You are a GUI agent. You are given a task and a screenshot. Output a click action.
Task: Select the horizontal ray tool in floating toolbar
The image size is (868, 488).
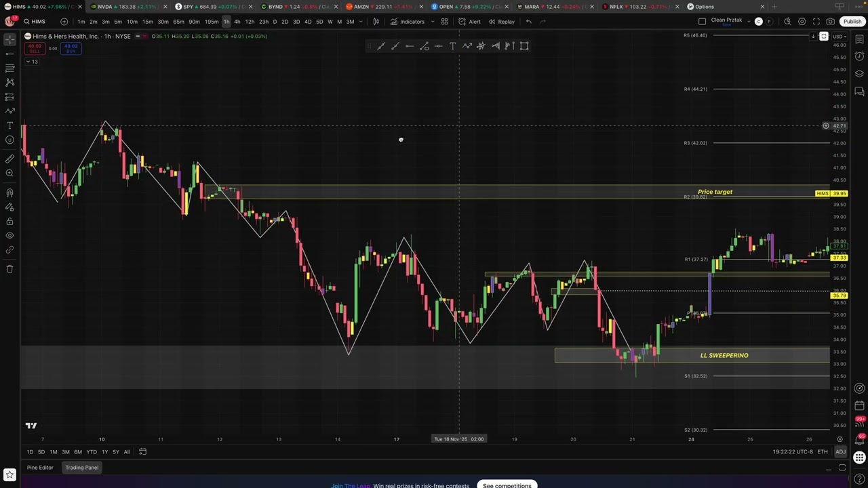(x=410, y=46)
